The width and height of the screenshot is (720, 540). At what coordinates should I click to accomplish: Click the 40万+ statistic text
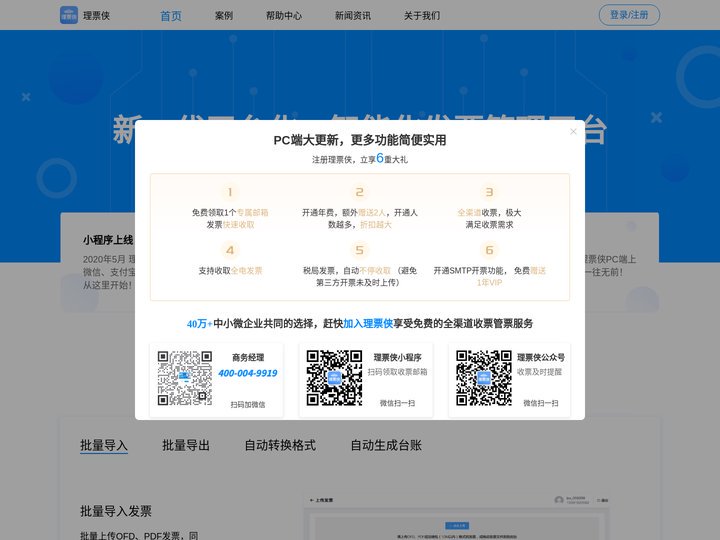coord(199,324)
